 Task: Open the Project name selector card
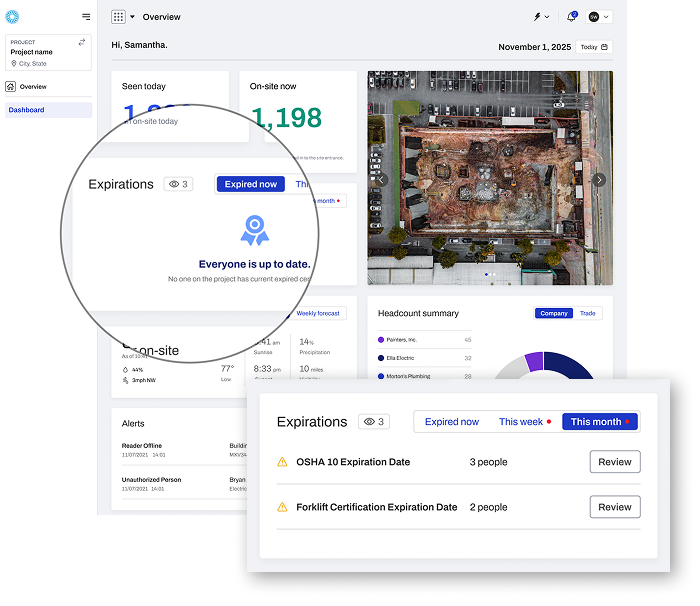click(48, 52)
